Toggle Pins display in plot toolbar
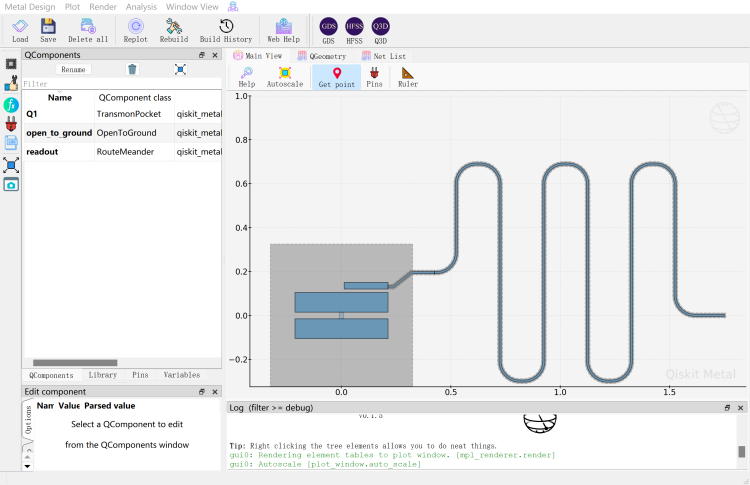Screen dimensions: 750x485 374,77
